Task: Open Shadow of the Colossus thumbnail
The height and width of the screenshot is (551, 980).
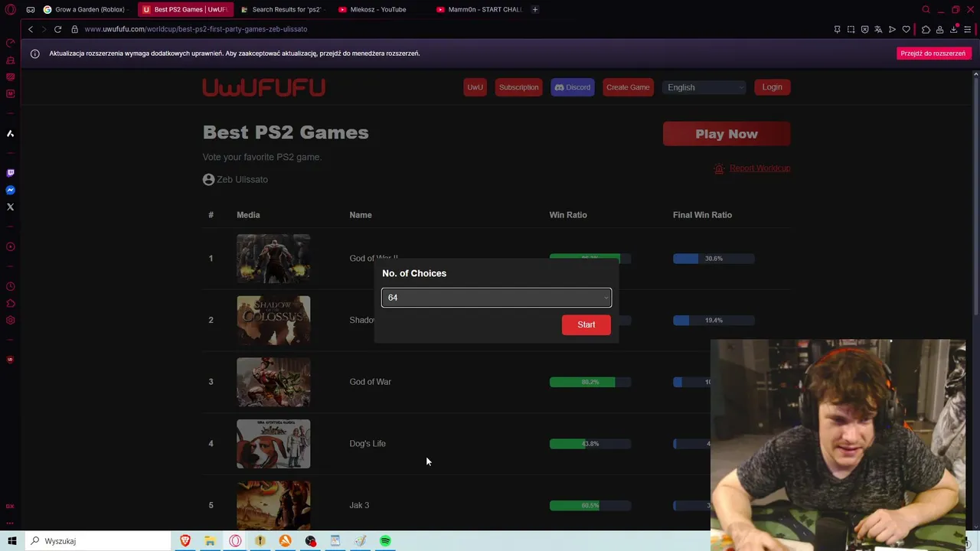Action: 273,321
